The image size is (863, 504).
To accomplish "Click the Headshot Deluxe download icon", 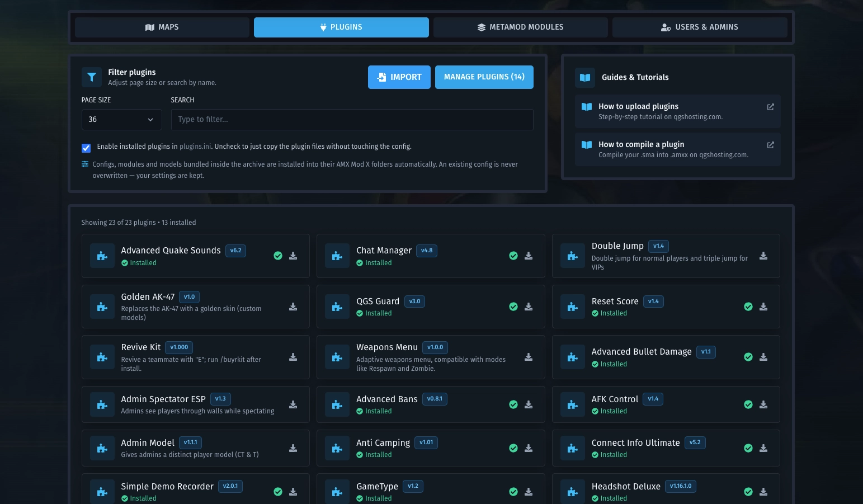I will click(x=763, y=492).
